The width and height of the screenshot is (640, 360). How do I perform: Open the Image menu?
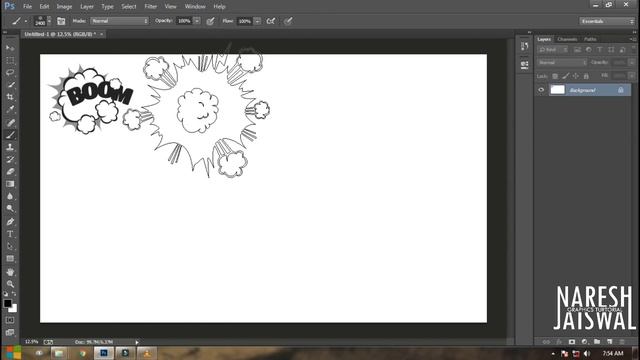[64, 7]
